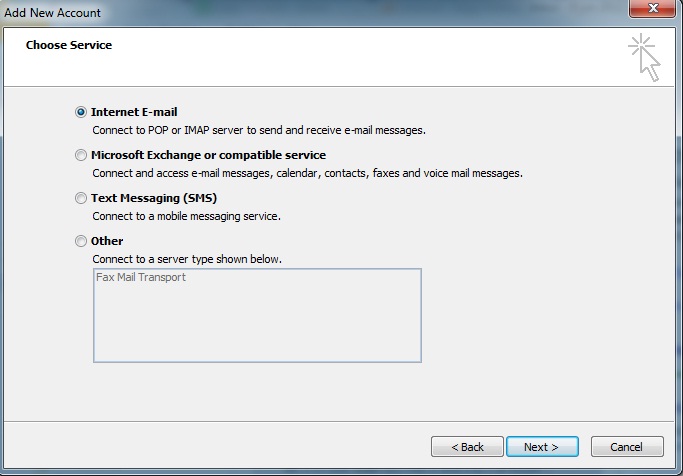683x476 pixels.
Task: Select Fax Mail Transport in the list
Action: click(141, 278)
